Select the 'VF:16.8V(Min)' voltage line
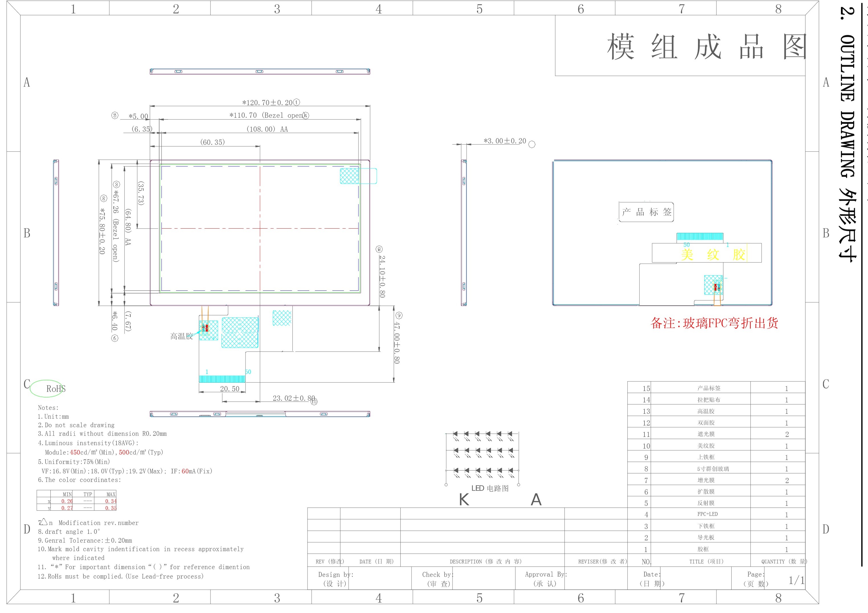This screenshot has height=613, width=868. pos(127,471)
